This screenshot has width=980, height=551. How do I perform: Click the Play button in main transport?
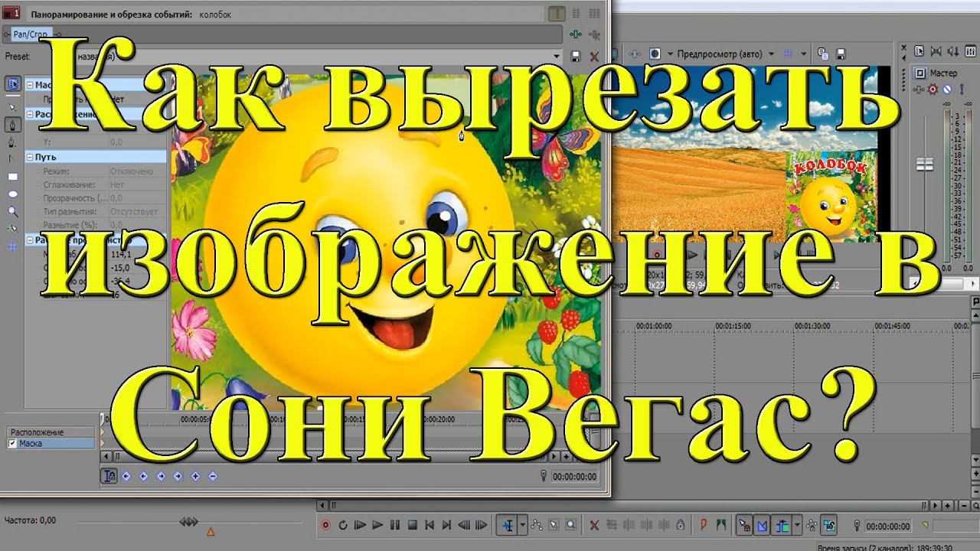[x=377, y=526]
